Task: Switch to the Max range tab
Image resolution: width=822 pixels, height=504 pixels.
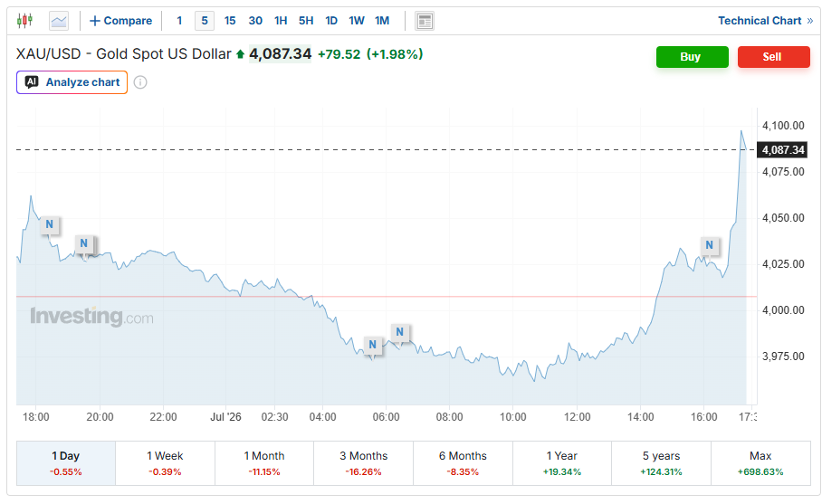Action: click(760, 463)
